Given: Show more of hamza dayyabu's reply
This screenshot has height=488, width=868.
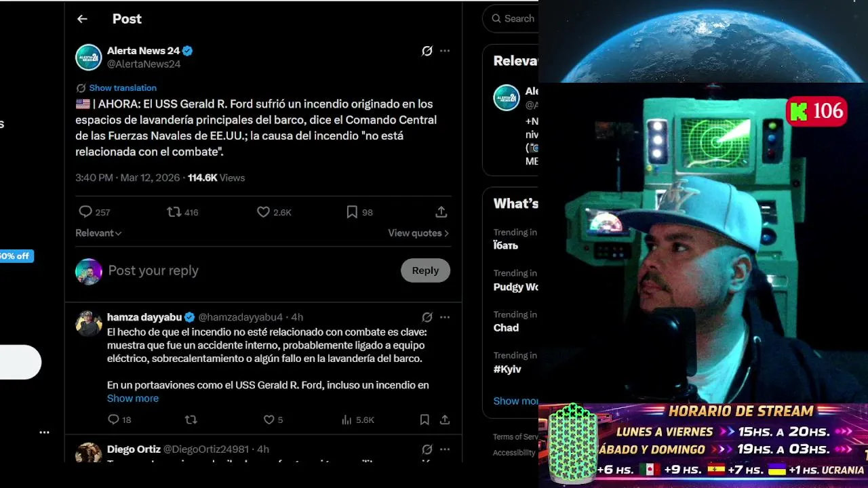Looking at the screenshot, I should (133, 399).
